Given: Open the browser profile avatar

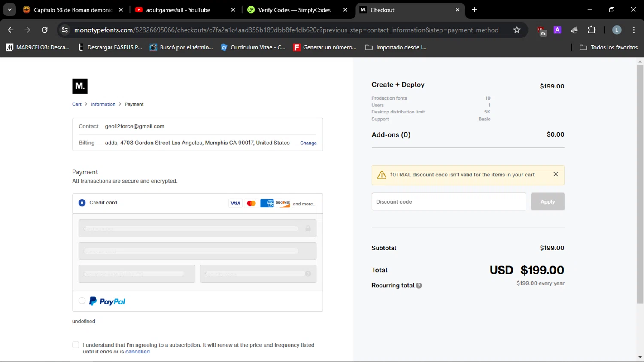Looking at the screenshot, I should tap(617, 30).
